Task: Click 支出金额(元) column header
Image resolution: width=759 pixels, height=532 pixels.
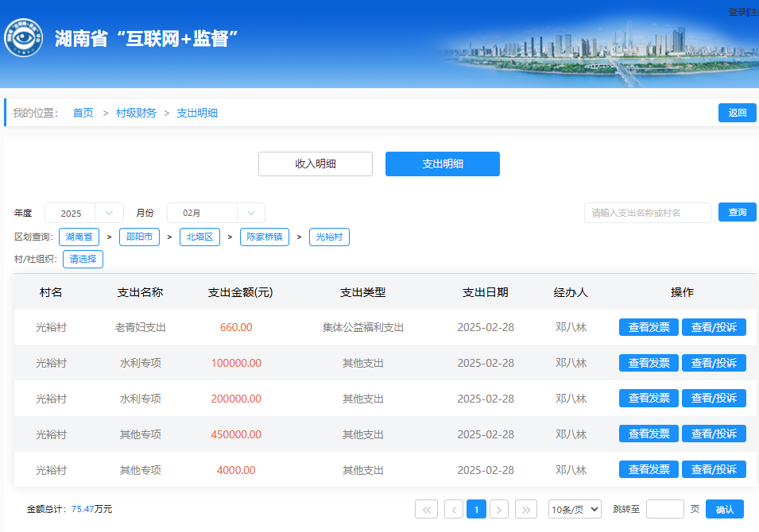Action: 240,292
